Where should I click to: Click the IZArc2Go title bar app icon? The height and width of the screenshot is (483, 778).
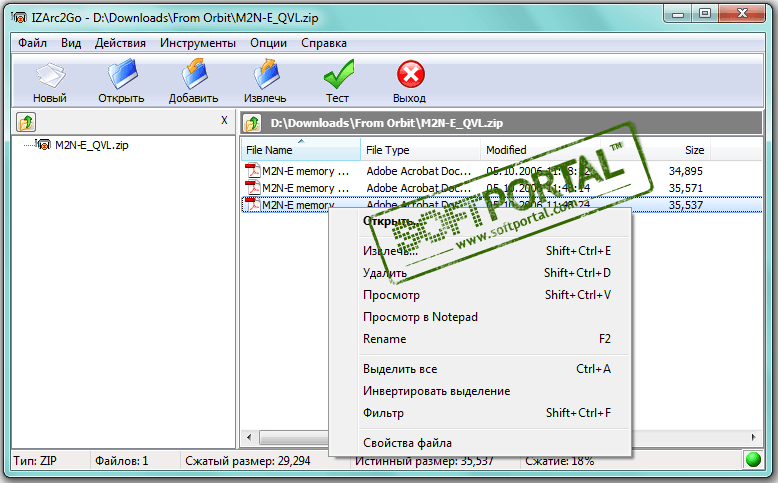(19, 18)
